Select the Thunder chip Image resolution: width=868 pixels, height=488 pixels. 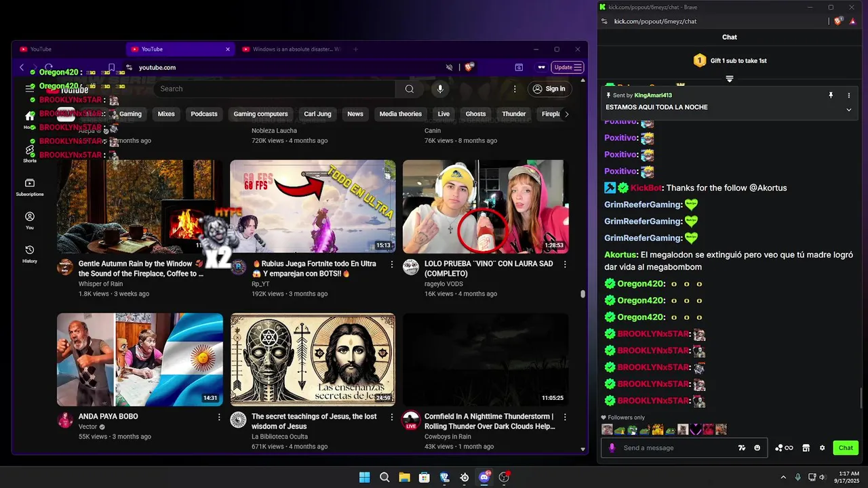pyautogui.click(x=514, y=114)
